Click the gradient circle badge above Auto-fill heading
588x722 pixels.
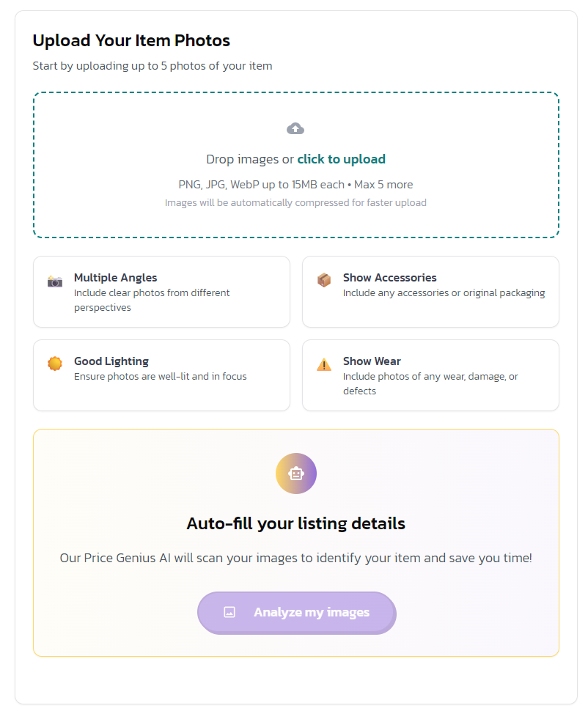295,473
